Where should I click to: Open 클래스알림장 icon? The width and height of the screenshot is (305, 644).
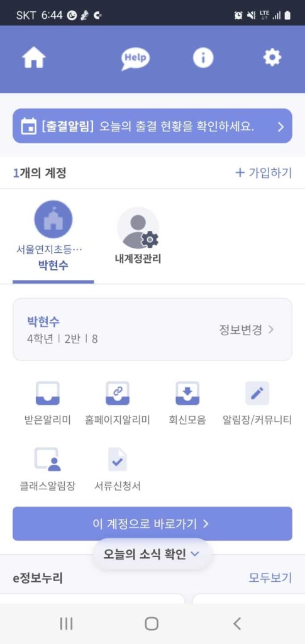coord(48,459)
